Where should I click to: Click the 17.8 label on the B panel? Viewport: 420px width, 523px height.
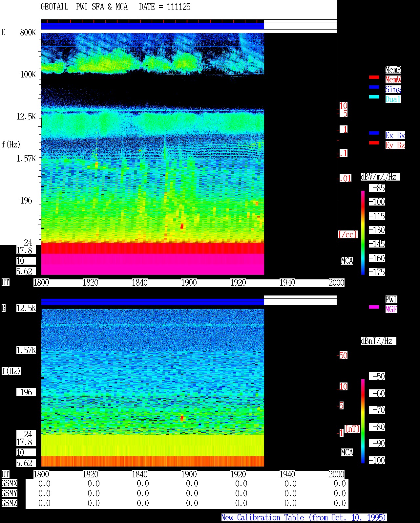pos(24,442)
